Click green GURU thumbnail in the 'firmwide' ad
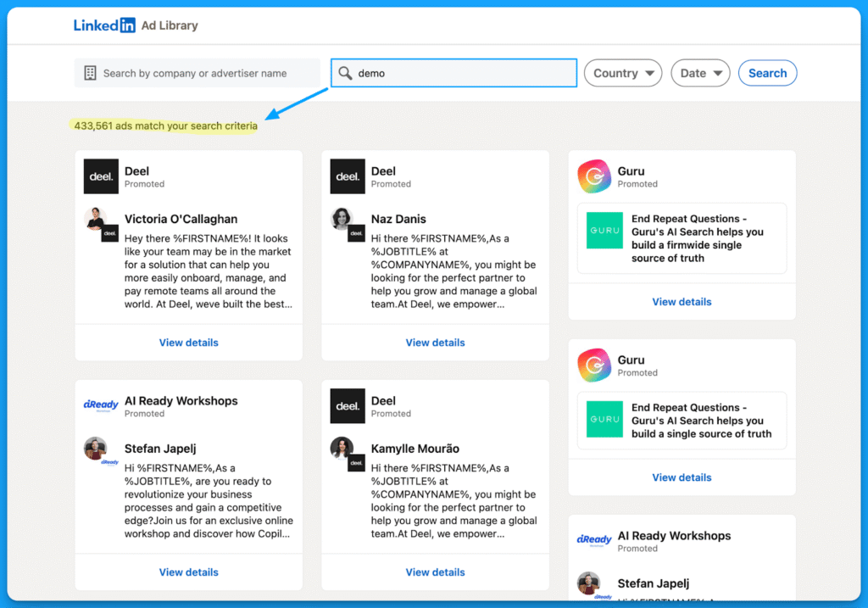The image size is (868, 608). pos(604,231)
